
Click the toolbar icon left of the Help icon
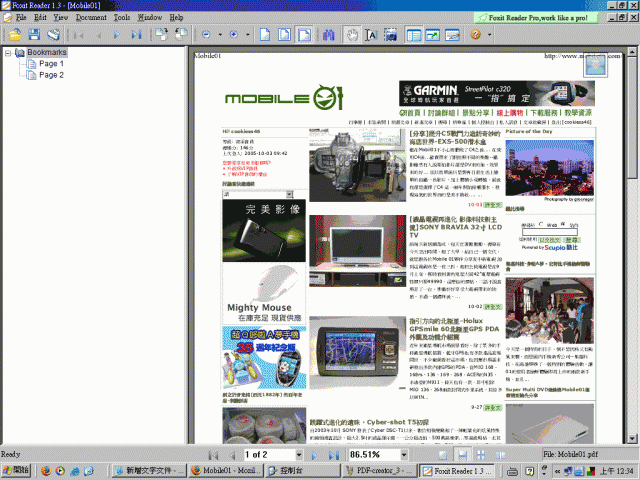452,35
